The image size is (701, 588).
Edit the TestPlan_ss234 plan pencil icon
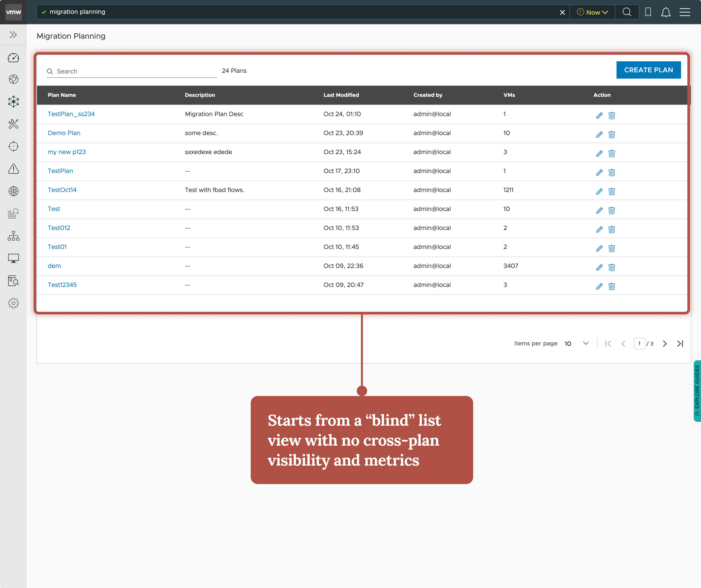[600, 115]
